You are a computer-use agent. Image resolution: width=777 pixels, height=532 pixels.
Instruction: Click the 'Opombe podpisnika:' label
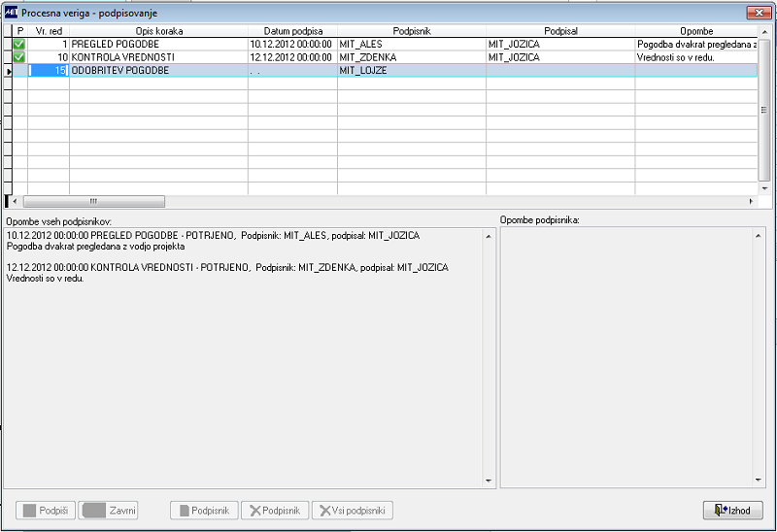[x=540, y=220]
